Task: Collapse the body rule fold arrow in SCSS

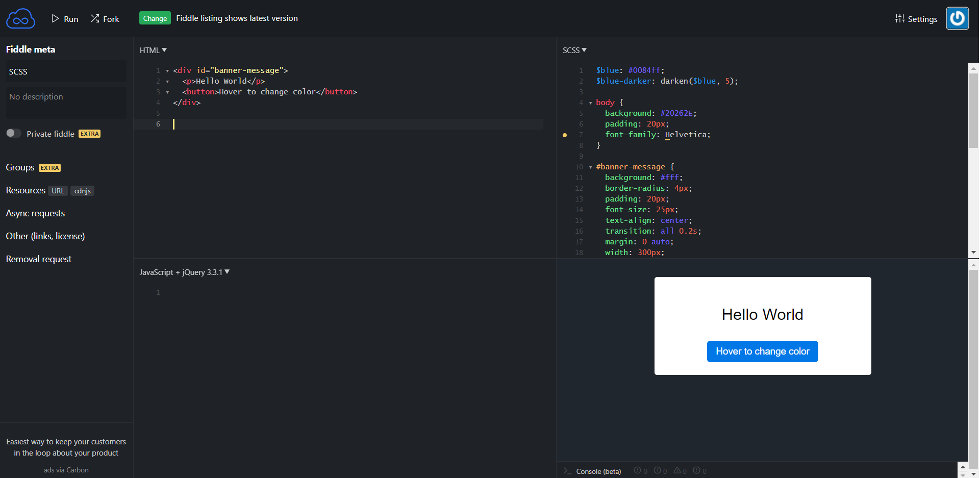Action: (591, 103)
